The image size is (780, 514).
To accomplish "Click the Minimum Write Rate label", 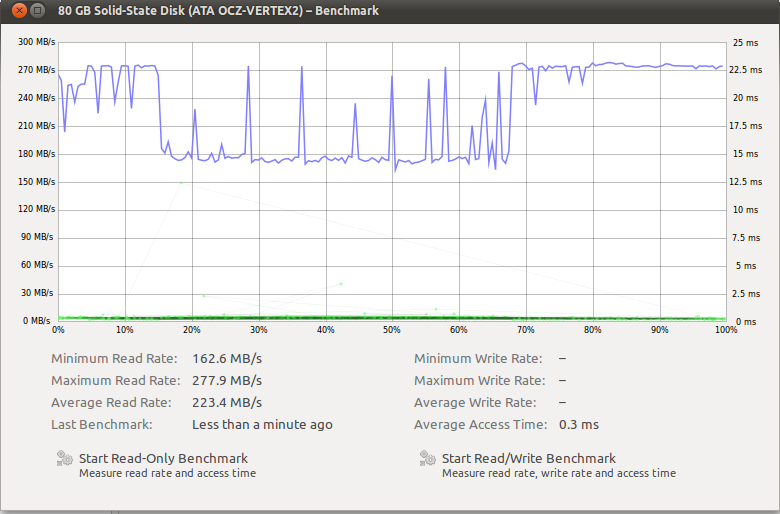I will [x=478, y=359].
